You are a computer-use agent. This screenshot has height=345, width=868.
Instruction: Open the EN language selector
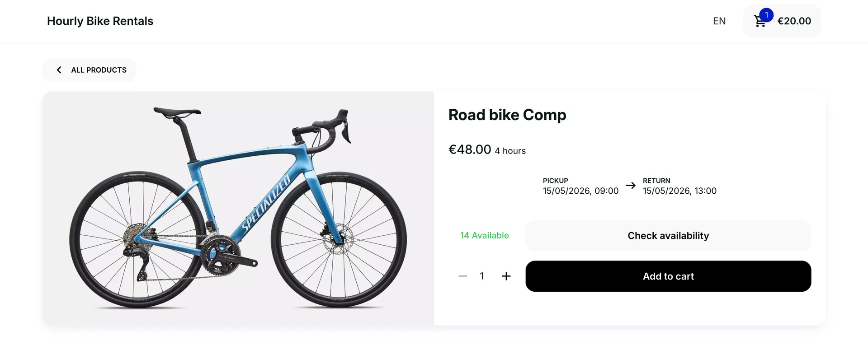pos(719,21)
